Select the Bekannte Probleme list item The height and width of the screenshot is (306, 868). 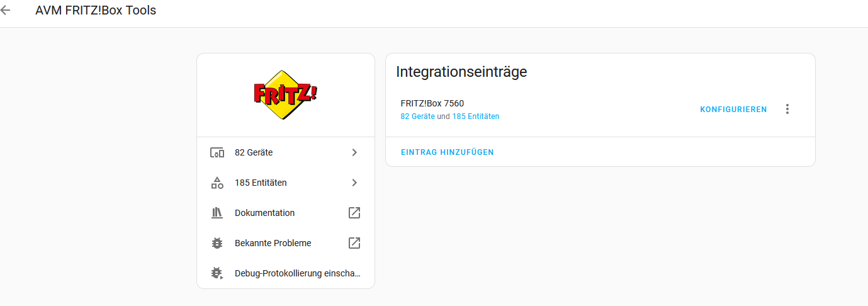(x=286, y=243)
